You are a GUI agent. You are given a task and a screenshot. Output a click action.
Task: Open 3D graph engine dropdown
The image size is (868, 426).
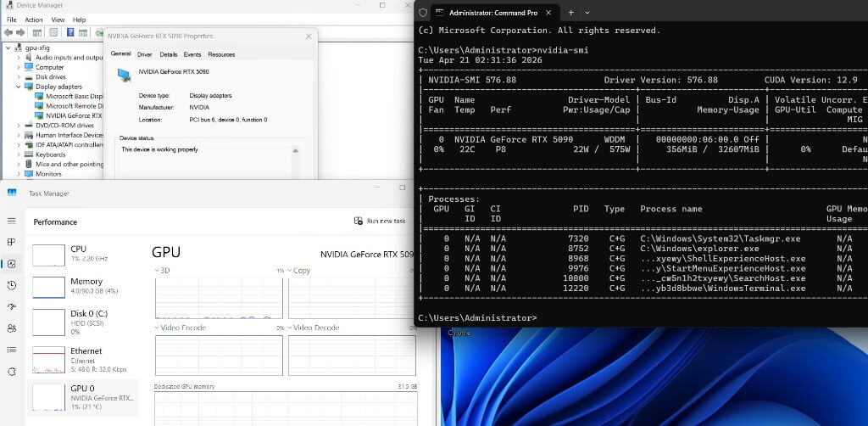coord(157,271)
